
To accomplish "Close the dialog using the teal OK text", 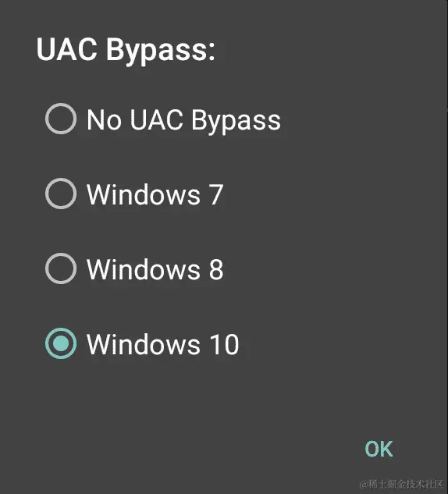I will point(379,449).
